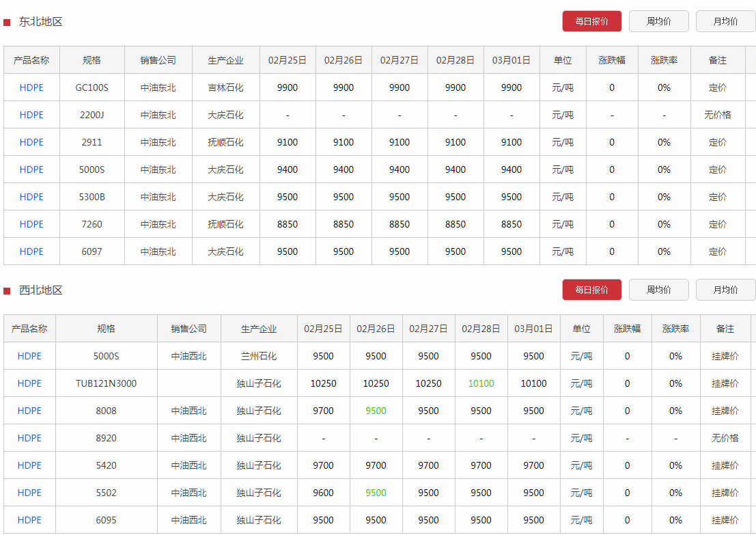Click 挂牌价 remark in 5420 row
This screenshot has width=756, height=535.
click(725, 465)
